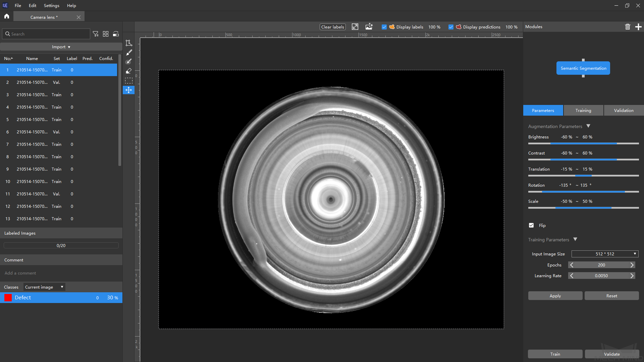Select the brush labeling tool

pyautogui.click(x=129, y=52)
